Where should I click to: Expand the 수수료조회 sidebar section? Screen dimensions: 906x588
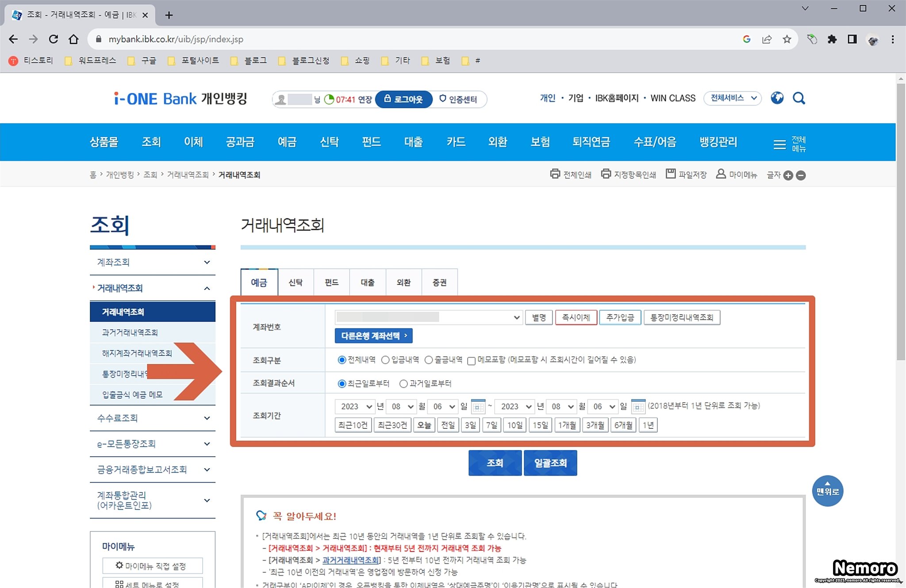[152, 418]
